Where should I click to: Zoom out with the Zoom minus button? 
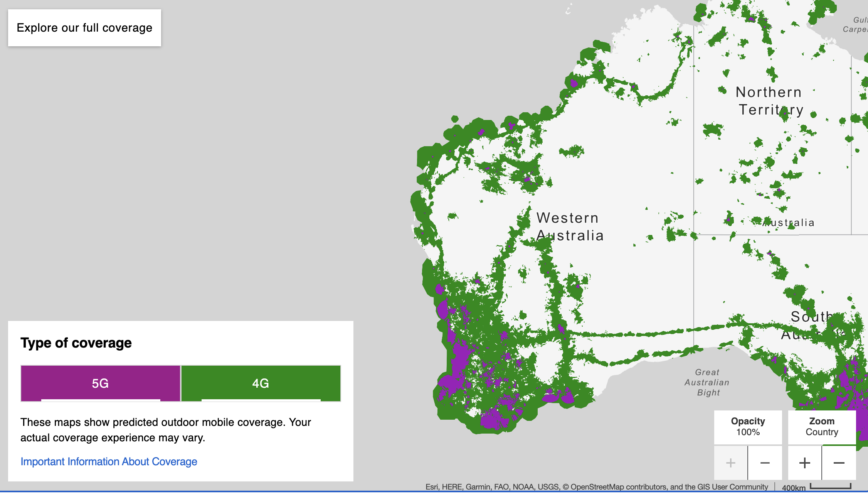click(x=839, y=463)
